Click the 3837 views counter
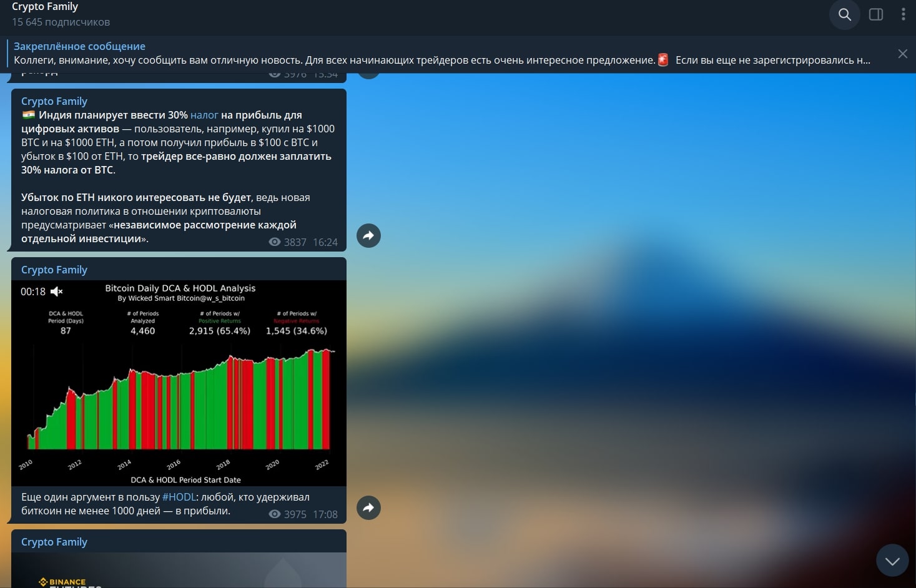The height and width of the screenshot is (588, 916). [287, 242]
